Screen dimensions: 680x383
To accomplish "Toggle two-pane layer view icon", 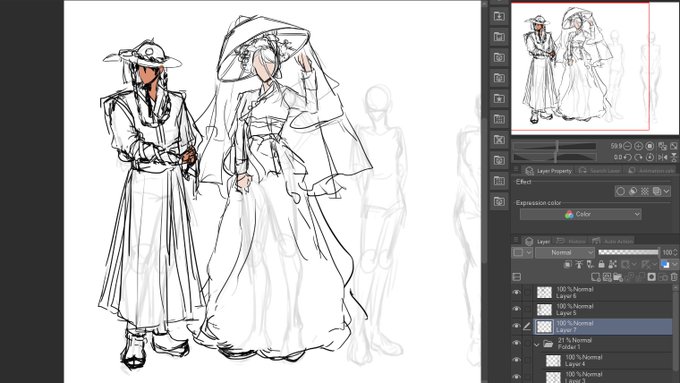I will 517,277.
